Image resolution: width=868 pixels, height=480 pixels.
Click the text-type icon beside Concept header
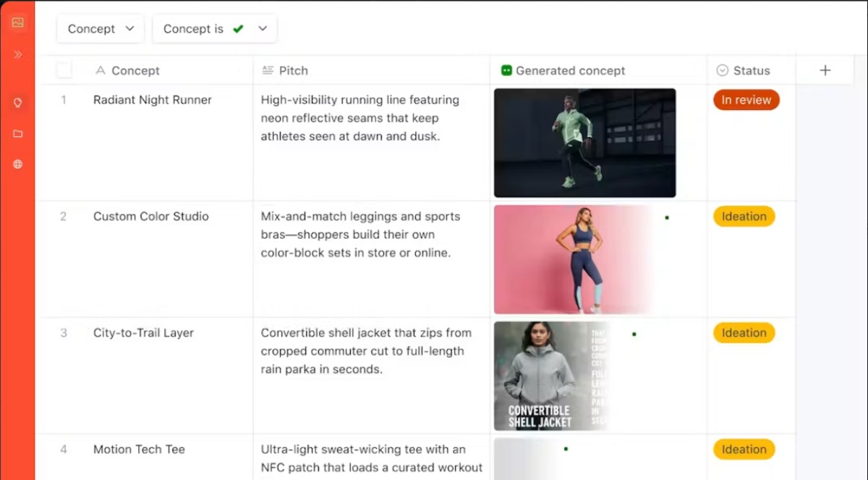pyautogui.click(x=101, y=70)
